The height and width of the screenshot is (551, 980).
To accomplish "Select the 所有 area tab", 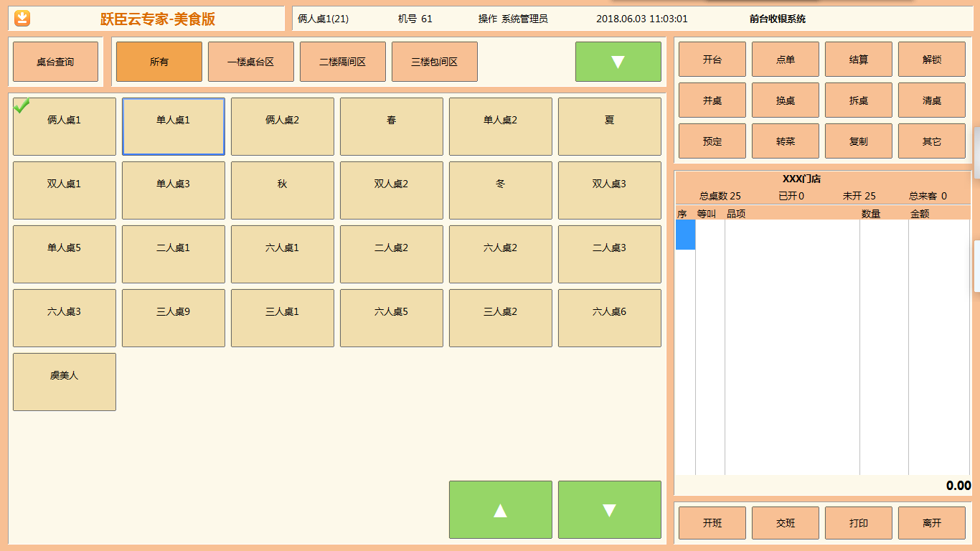I will (159, 62).
